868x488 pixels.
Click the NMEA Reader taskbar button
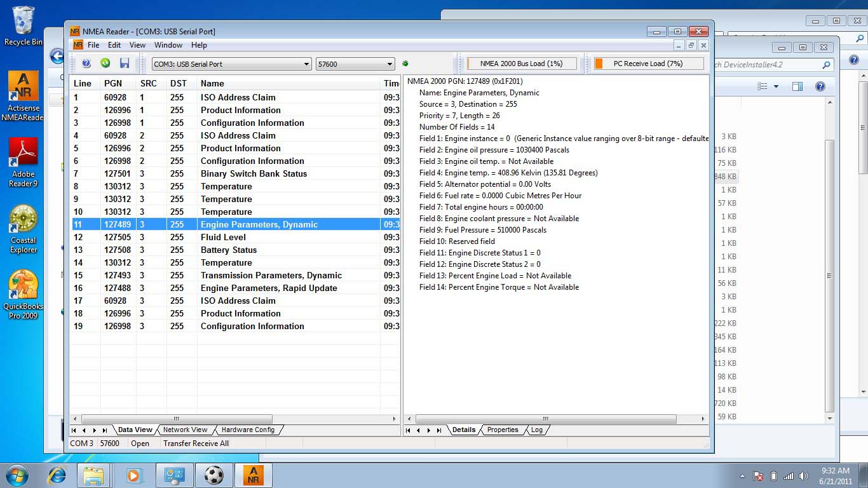point(253,475)
